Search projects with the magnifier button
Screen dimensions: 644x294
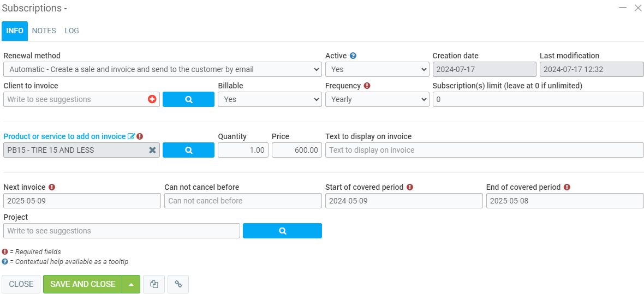click(282, 231)
